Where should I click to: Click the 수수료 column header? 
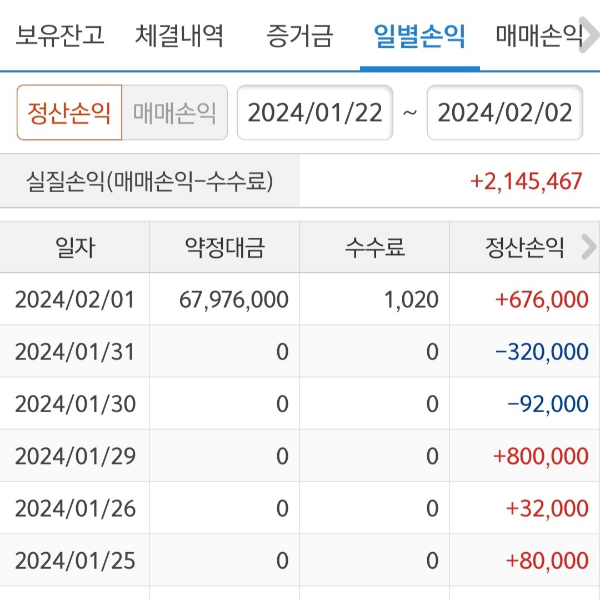click(374, 247)
